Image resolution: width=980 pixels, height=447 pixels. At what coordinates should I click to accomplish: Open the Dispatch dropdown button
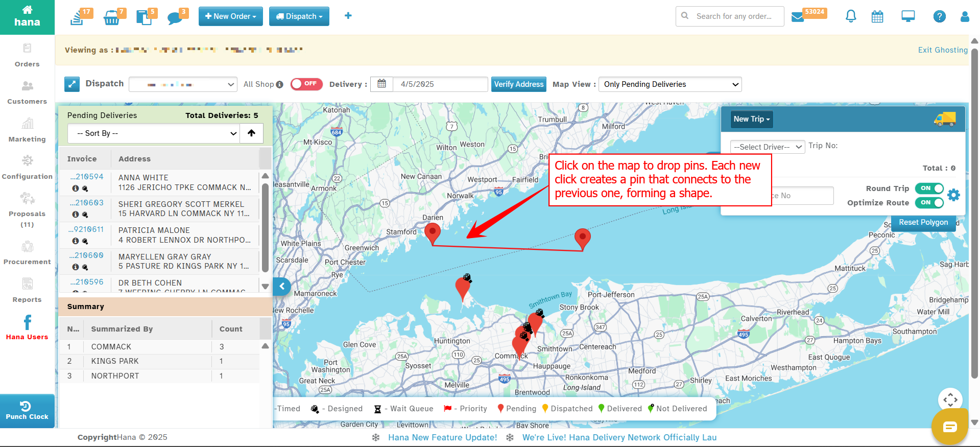coord(299,16)
